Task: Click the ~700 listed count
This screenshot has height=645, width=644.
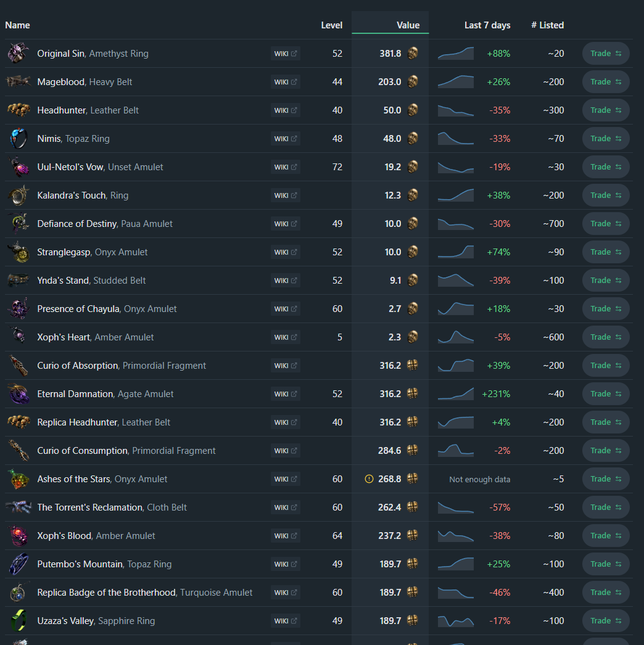Action: (553, 224)
